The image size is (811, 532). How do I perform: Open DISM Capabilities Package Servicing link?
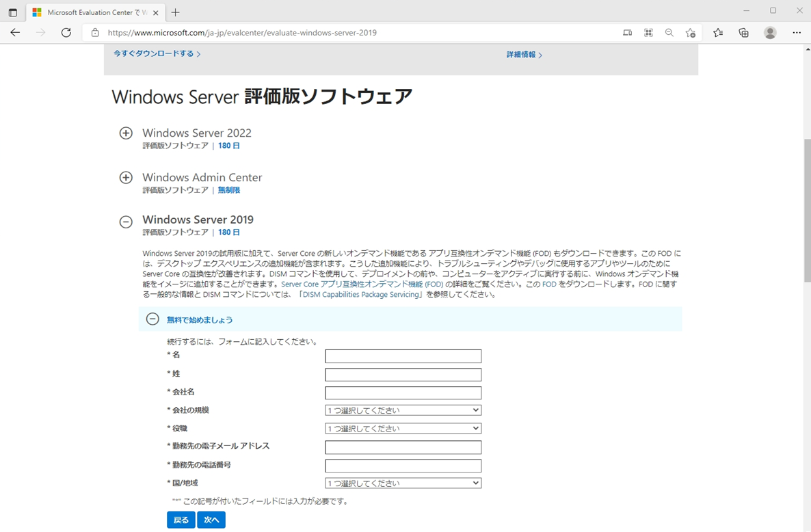(360, 295)
